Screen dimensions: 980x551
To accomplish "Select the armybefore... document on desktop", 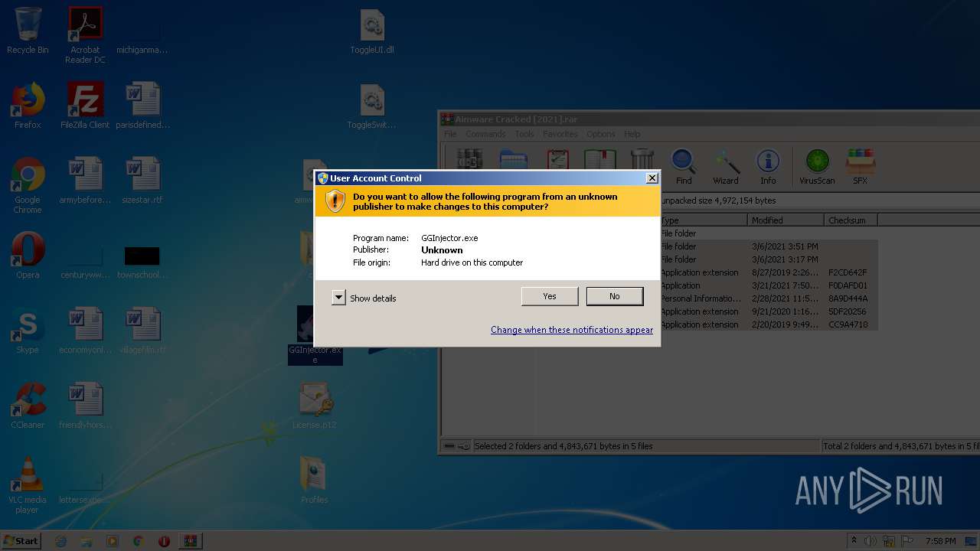I will [x=85, y=181].
